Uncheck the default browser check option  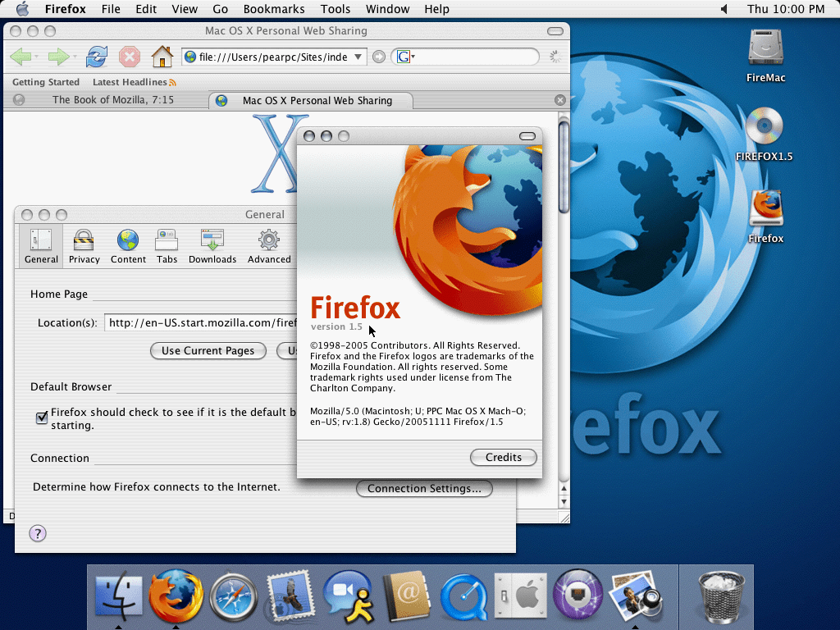[x=41, y=418]
